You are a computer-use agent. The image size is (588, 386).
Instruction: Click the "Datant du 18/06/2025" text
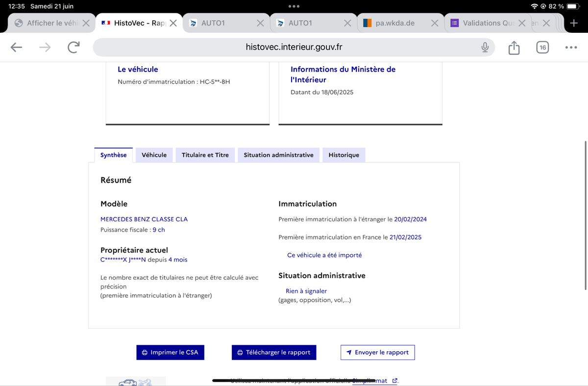[322, 92]
